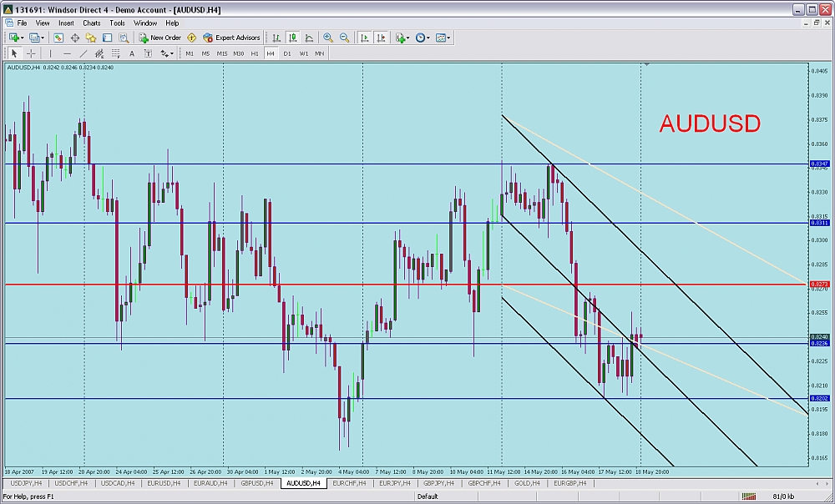Image resolution: width=835 pixels, height=504 pixels.
Task: Select the Trendline drawing tool
Action: point(83,53)
